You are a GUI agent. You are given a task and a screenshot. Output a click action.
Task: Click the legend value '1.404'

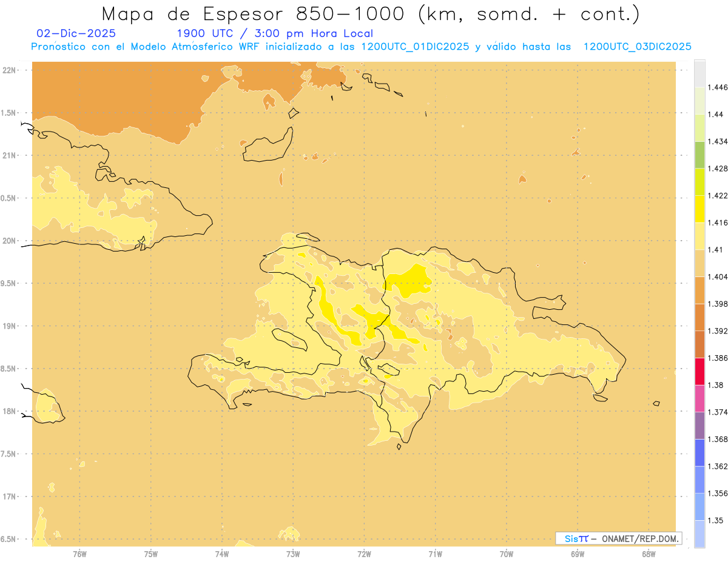[x=717, y=276]
